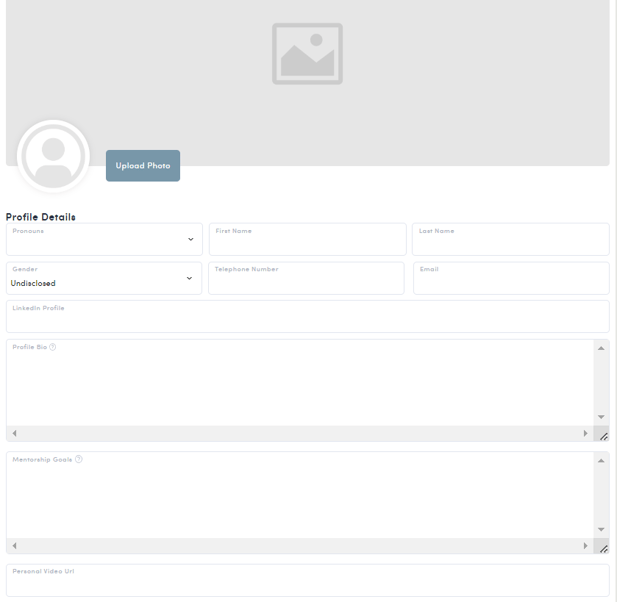Click Mentorship Goals scroll up arrow

point(601,461)
